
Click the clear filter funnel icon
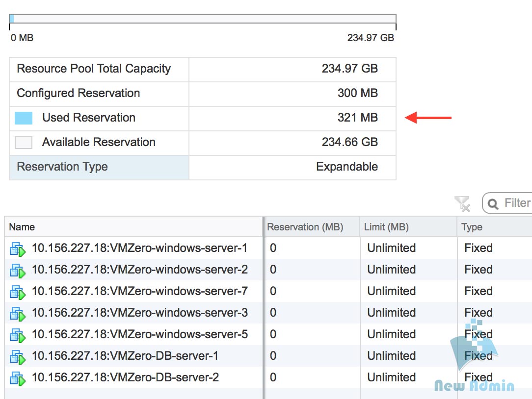pyautogui.click(x=462, y=203)
